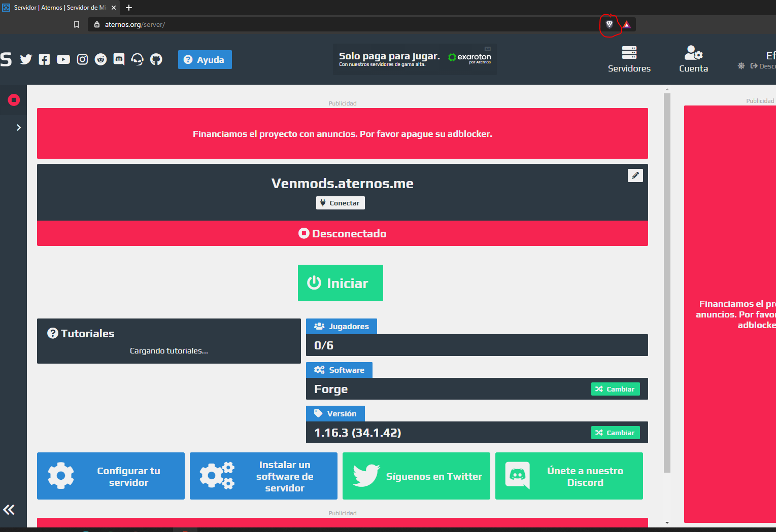The image size is (776, 532).
Task: Open the Aternos Instagram icon
Action: pos(82,60)
